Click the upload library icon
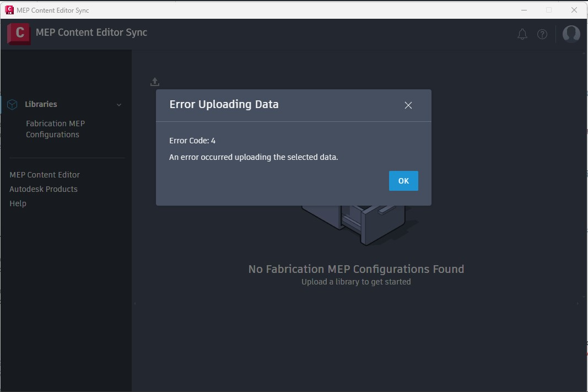This screenshot has height=392, width=588. [x=154, y=81]
